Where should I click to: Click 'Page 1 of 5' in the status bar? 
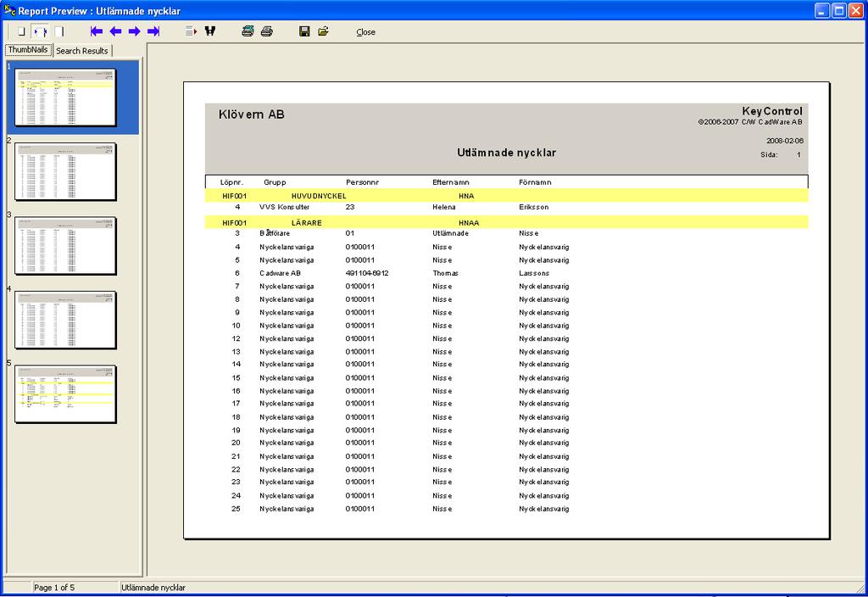tap(54, 588)
